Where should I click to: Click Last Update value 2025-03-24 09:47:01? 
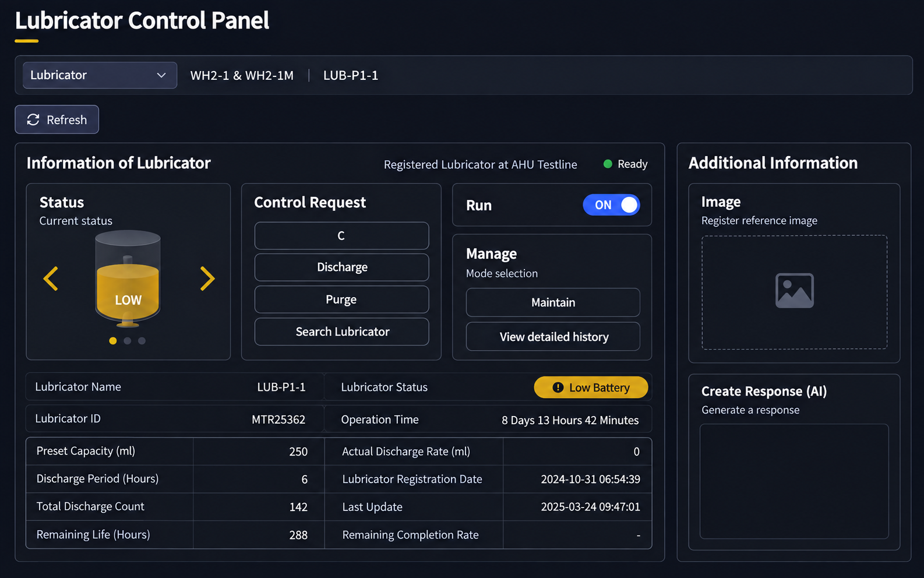point(590,507)
